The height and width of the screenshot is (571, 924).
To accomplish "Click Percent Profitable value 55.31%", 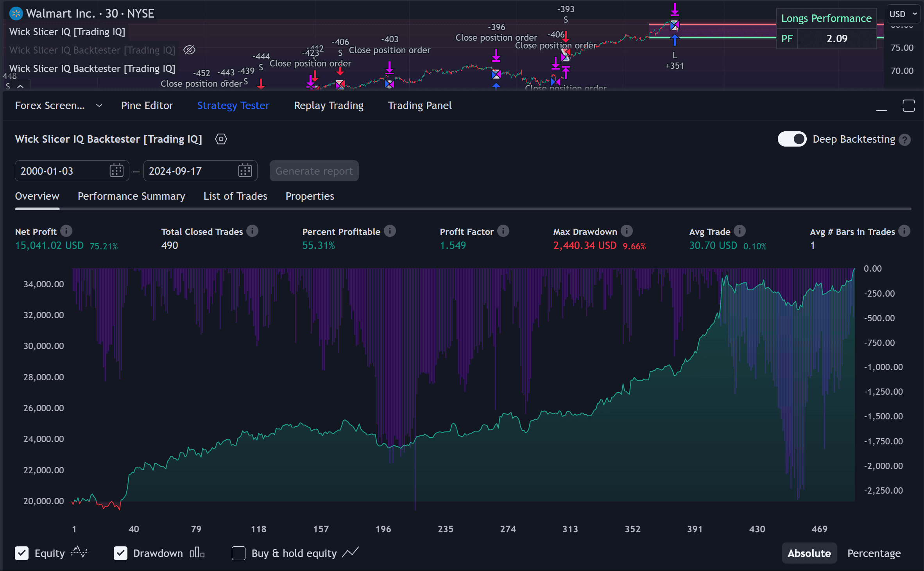I will [319, 245].
